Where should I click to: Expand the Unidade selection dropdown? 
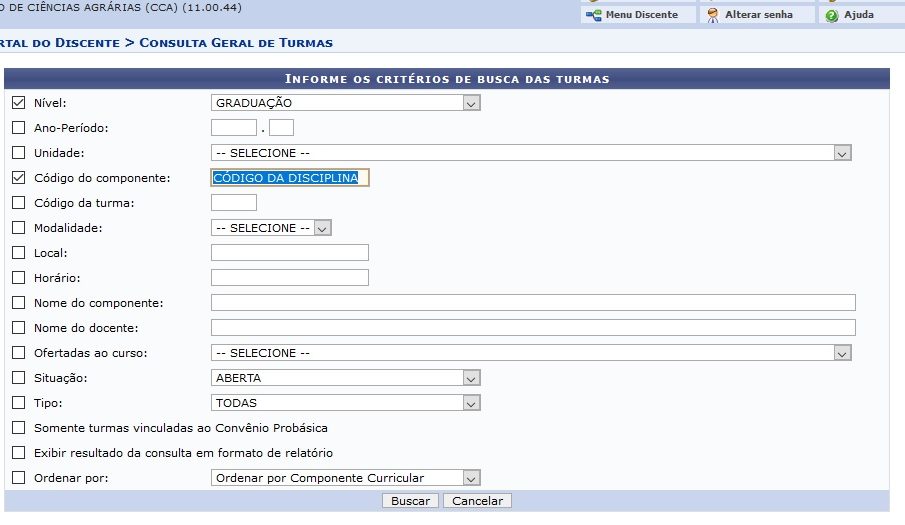point(531,153)
